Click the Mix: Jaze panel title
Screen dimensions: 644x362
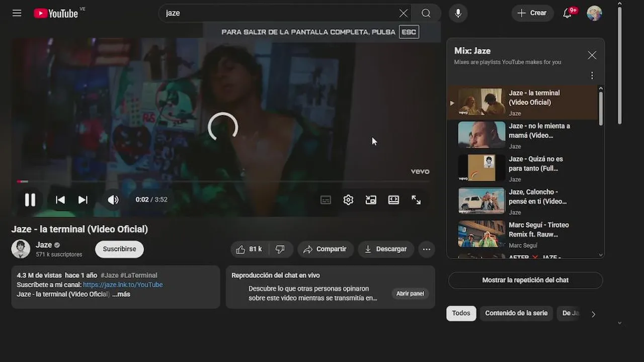click(472, 51)
